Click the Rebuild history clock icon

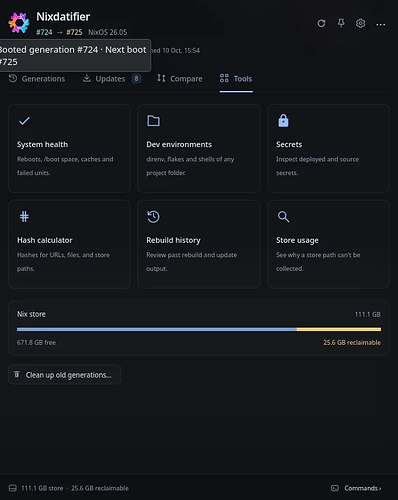pos(153,217)
